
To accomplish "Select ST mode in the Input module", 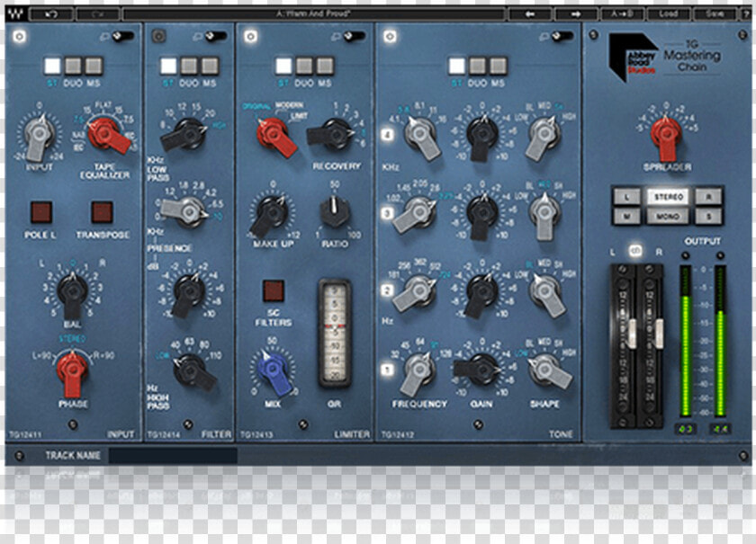I will [x=52, y=66].
